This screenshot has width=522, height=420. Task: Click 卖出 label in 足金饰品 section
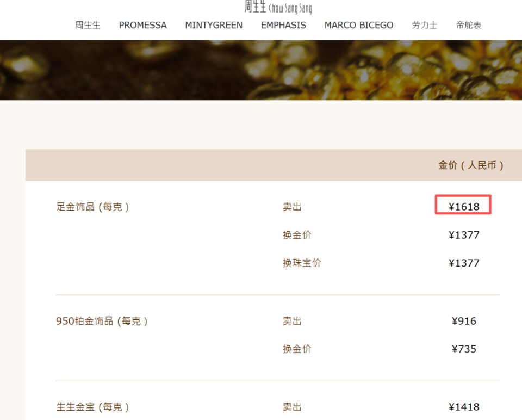click(x=292, y=207)
